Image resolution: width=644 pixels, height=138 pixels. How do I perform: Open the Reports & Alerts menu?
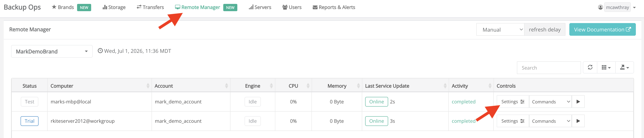334,7
